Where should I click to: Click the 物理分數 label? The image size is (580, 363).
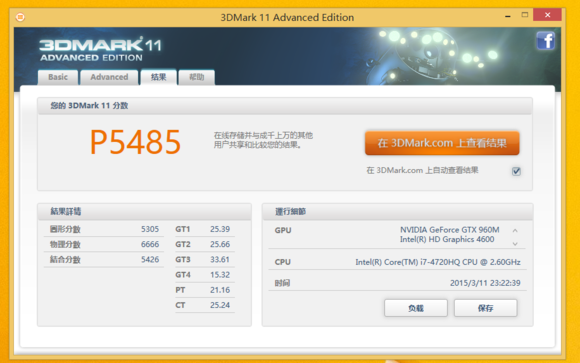click(x=65, y=244)
